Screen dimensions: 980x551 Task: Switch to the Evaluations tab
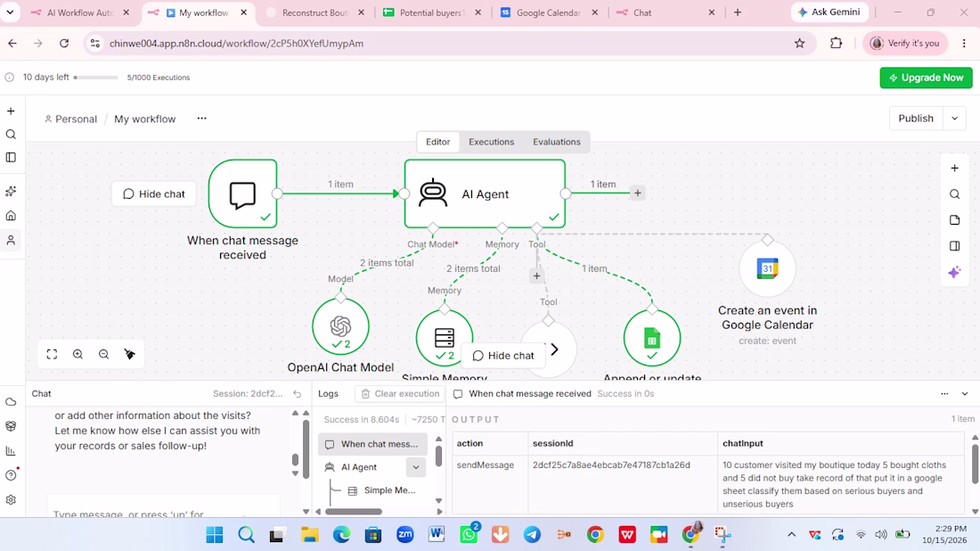557,142
